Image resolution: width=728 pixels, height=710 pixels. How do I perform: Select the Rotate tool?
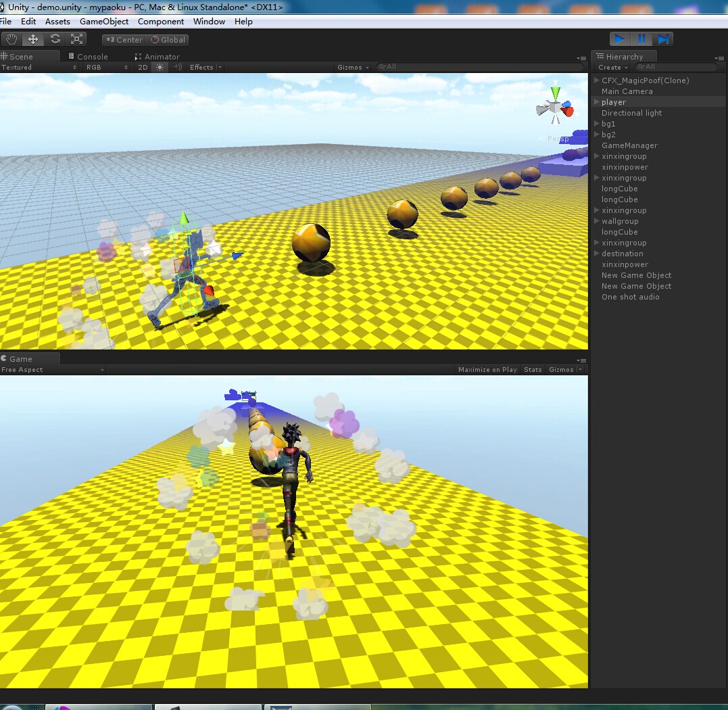click(55, 39)
